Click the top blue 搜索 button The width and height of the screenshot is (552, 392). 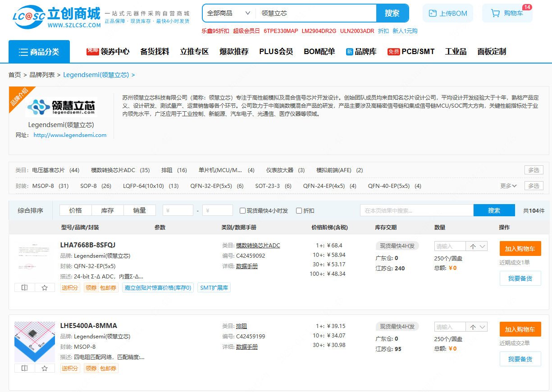392,14
